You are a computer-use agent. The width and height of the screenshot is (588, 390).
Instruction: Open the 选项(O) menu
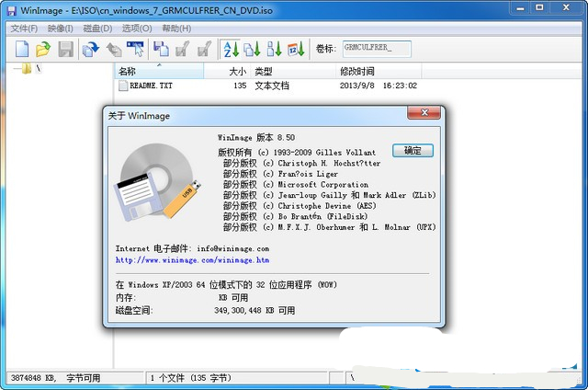137,29
